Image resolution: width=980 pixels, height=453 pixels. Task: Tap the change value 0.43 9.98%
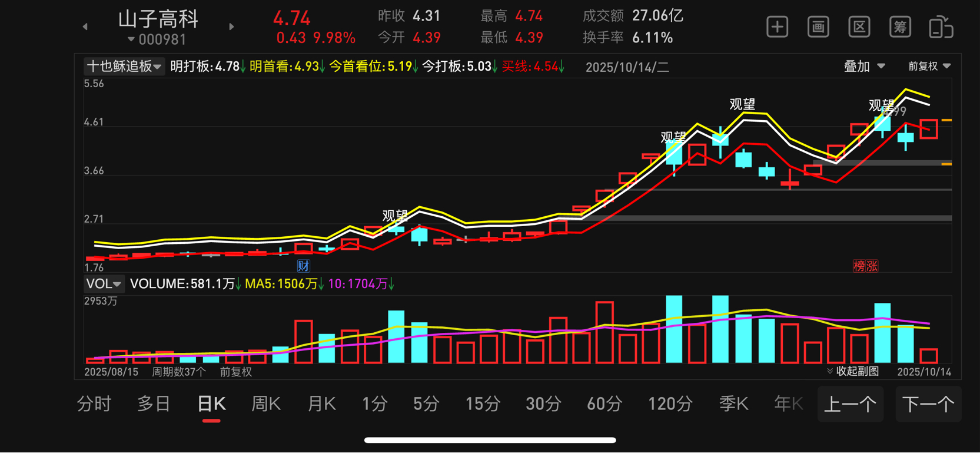pyautogui.click(x=315, y=38)
